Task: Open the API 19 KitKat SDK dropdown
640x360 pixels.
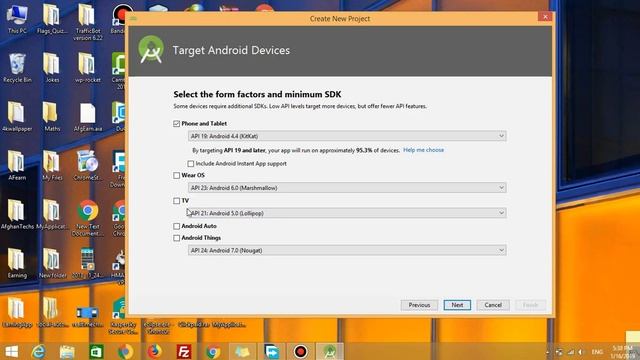Action: click(347, 136)
